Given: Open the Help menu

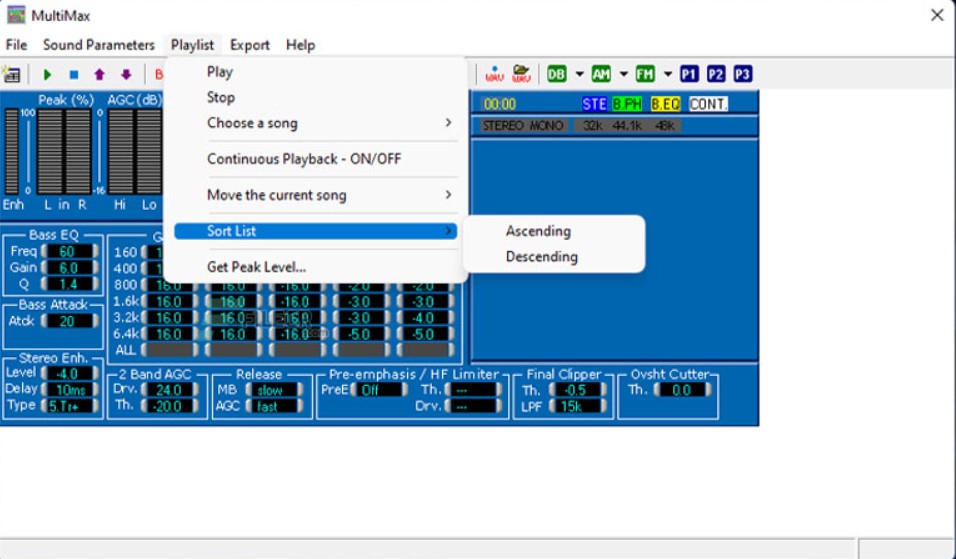Looking at the screenshot, I should [x=301, y=45].
